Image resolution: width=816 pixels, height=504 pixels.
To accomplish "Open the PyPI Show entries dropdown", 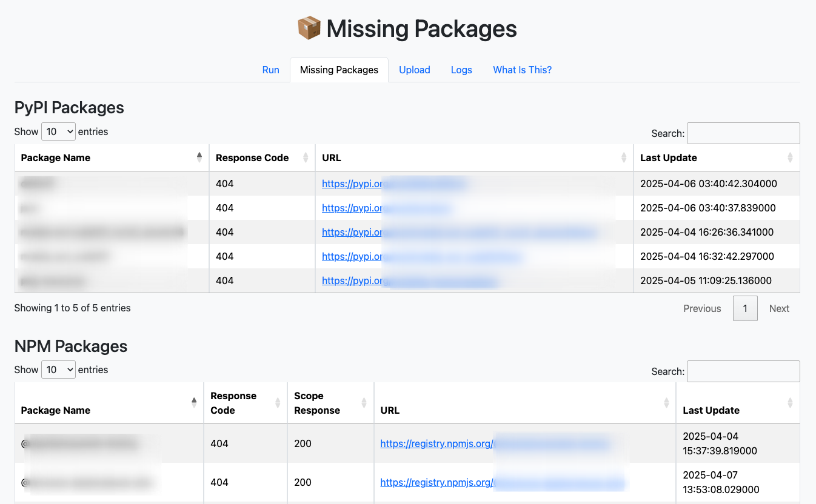I will pyautogui.click(x=58, y=131).
